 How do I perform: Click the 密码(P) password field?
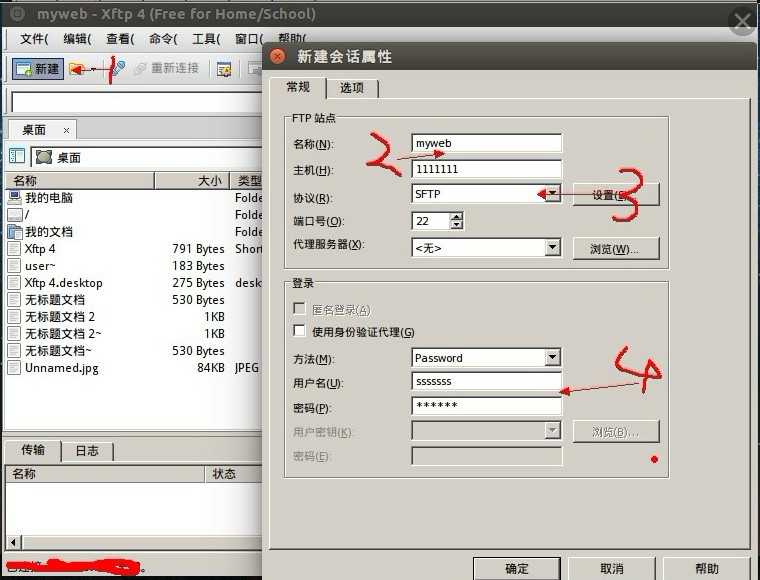point(487,406)
